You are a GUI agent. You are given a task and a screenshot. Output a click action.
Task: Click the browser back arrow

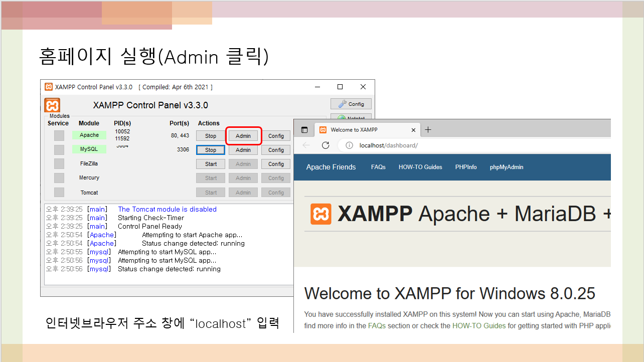(306, 145)
